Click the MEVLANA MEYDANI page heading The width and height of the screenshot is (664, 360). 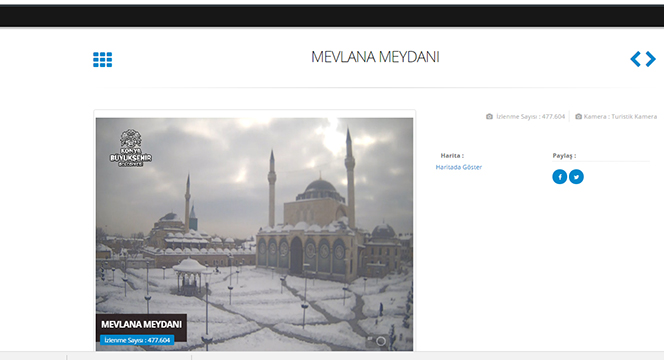click(375, 57)
